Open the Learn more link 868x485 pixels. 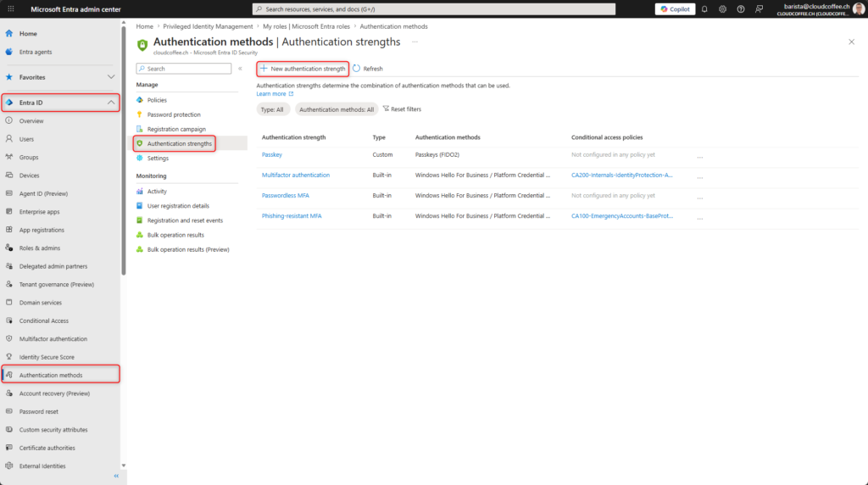(x=275, y=94)
